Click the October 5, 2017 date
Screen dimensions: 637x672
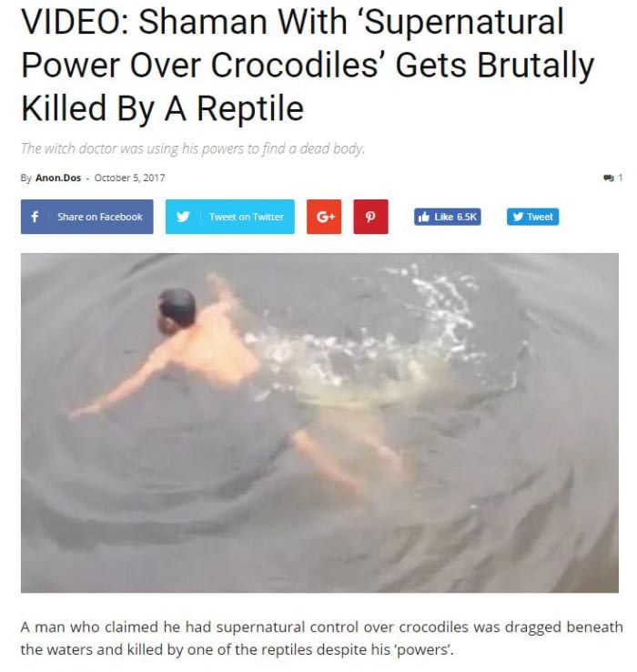(129, 178)
